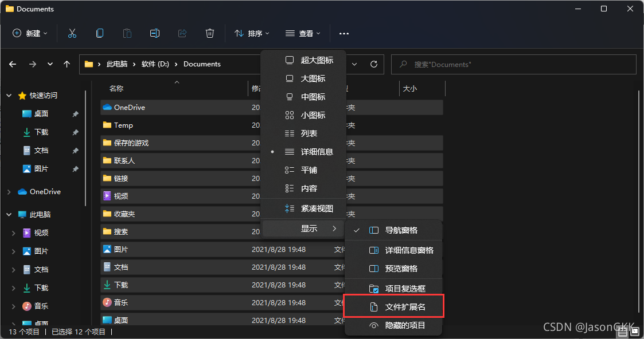Open the 查看 view dropdown

pos(303,34)
